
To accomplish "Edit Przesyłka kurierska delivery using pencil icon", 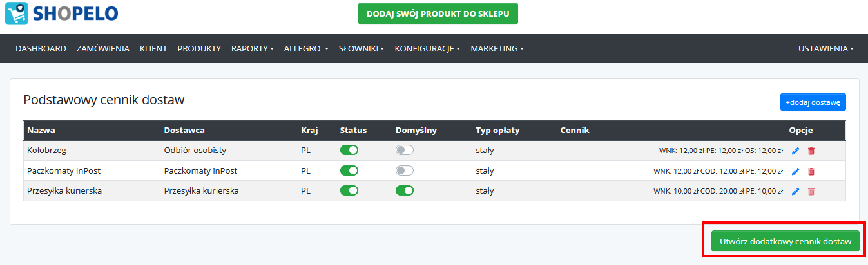I will (795, 191).
